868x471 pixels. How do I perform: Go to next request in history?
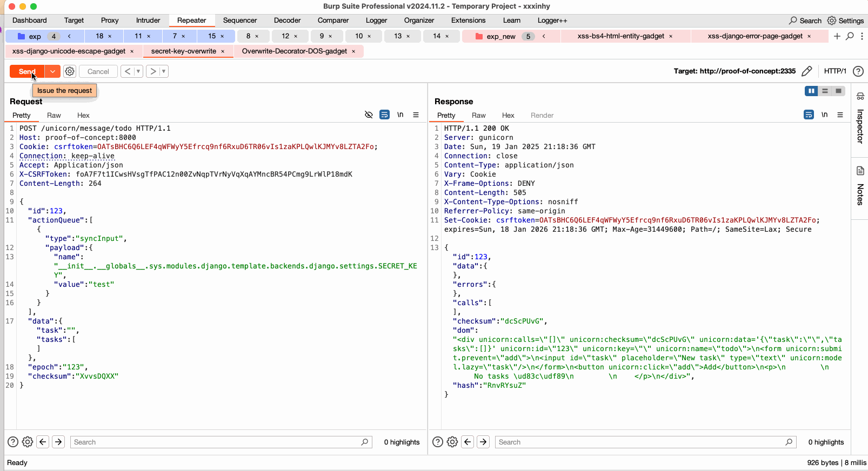pos(153,71)
